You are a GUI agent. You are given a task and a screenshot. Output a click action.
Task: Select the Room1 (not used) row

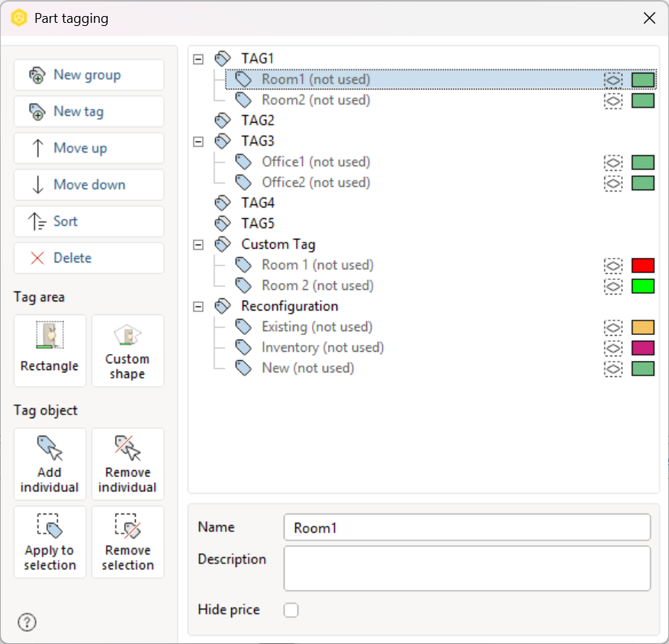pos(441,79)
